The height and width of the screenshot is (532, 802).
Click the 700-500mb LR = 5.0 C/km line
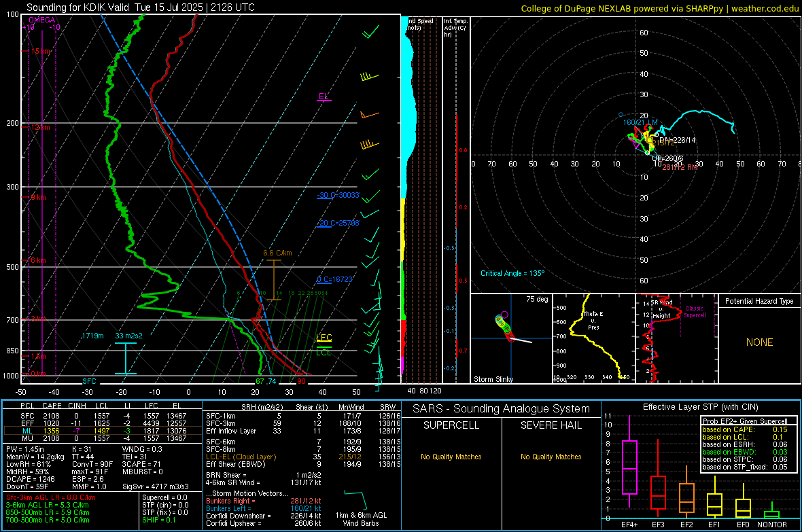pyautogui.click(x=48, y=520)
